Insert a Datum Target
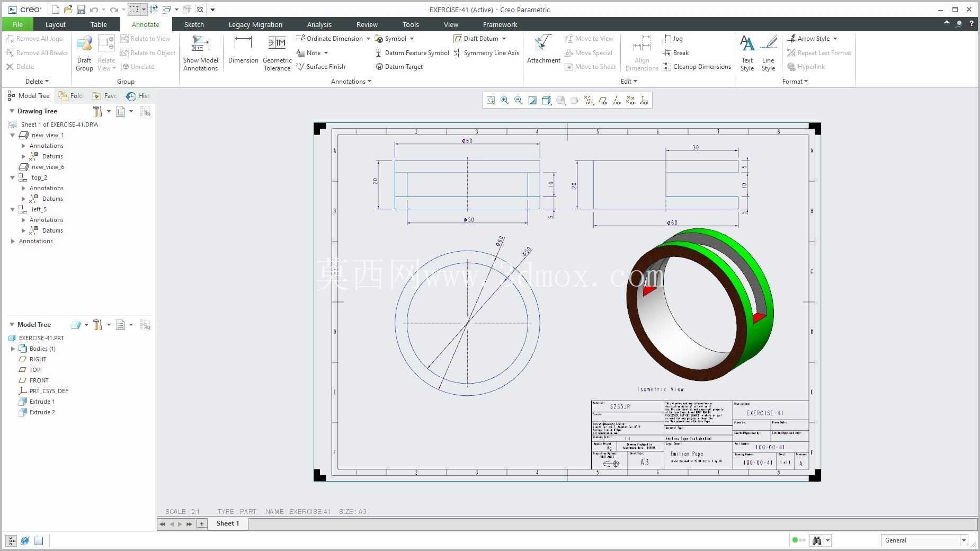Image resolution: width=980 pixels, height=551 pixels. pyautogui.click(x=399, y=67)
